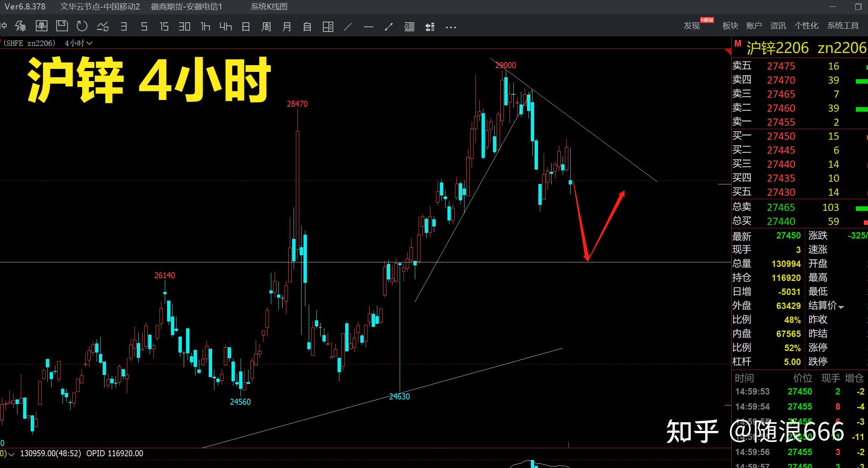Click the lightning quick-order icon
Image resolution: width=868 pixels, height=468 pixels.
point(20,26)
